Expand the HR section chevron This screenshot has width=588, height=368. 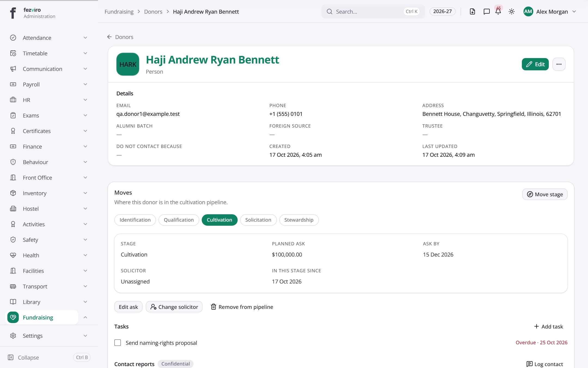[85, 100]
